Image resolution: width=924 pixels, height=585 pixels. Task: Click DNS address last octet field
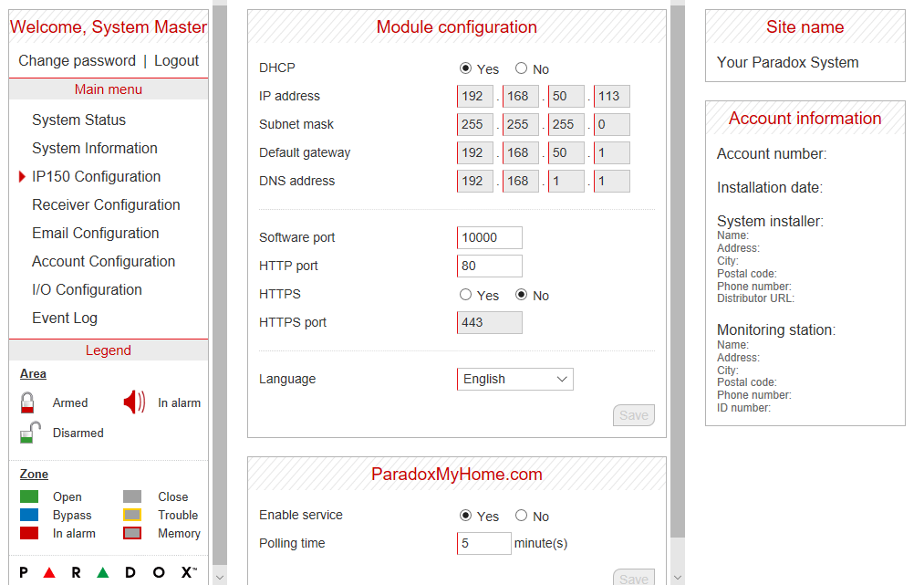612,181
